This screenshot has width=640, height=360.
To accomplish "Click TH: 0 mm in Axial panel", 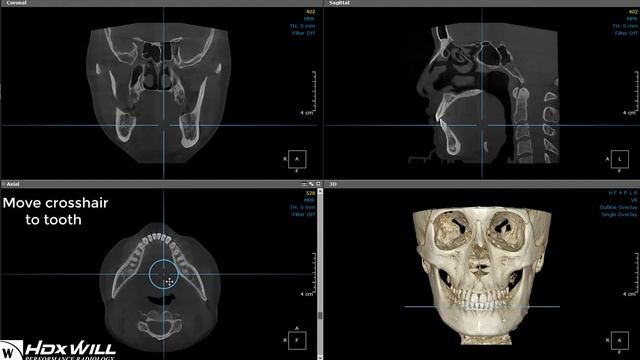I will 302,207.
